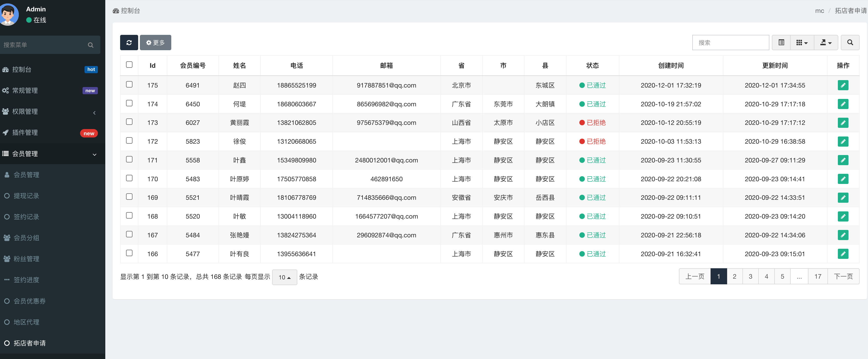The image size is (868, 359).
Task: Click the refresh table button
Action: click(x=129, y=43)
